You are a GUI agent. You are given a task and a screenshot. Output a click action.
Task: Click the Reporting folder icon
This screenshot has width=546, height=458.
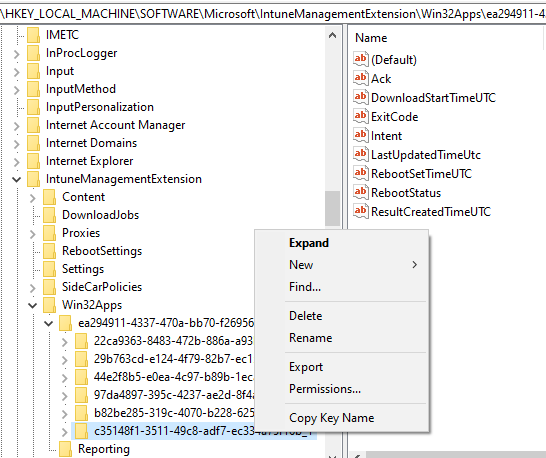coord(65,449)
